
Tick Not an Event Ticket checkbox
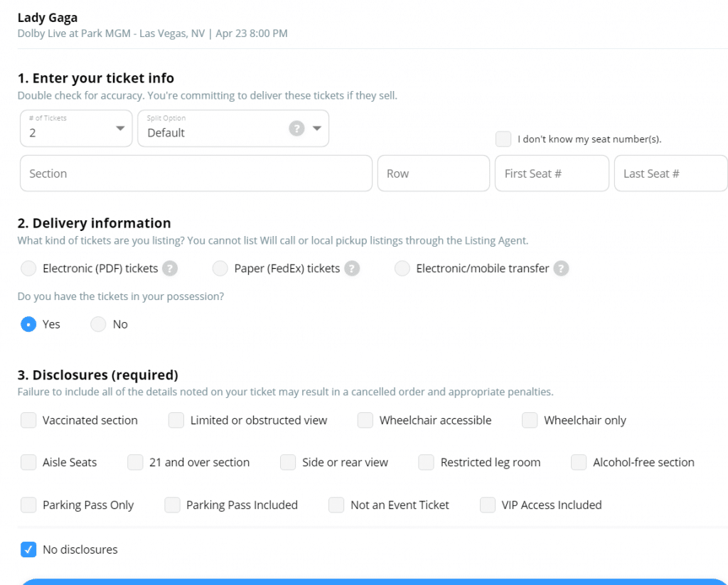pyautogui.click(x=336, y=505)
